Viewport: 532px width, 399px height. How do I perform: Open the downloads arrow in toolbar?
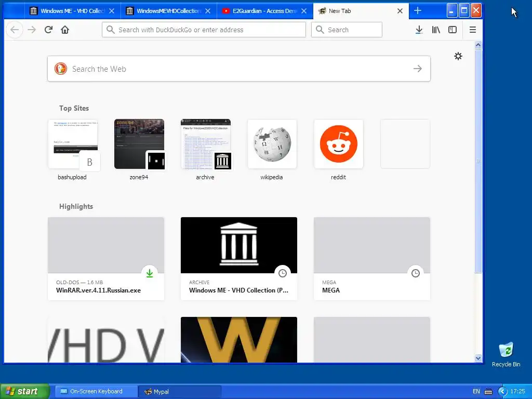click(419, 30)
